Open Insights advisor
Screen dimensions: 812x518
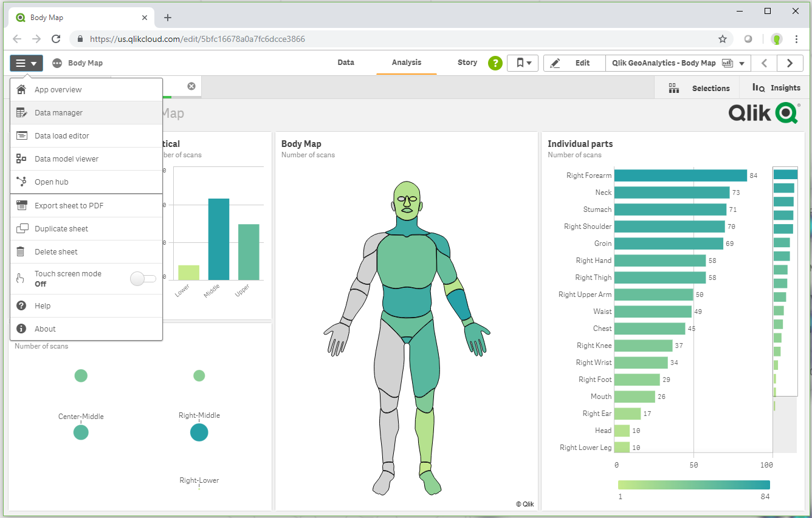pos(776,87)
